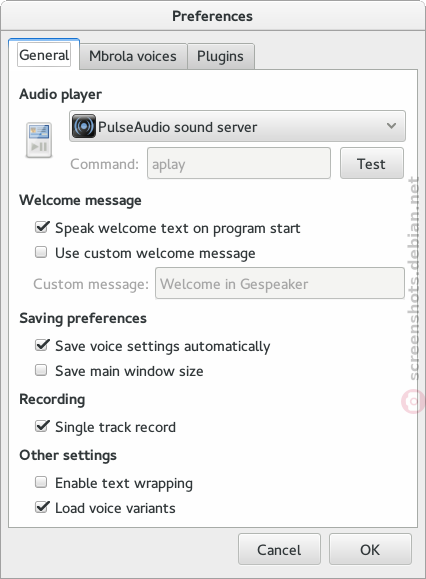Click the PulseAudio speaker icon in dropdown
Screen dimensions: 426x579
(x=84, y=126)
